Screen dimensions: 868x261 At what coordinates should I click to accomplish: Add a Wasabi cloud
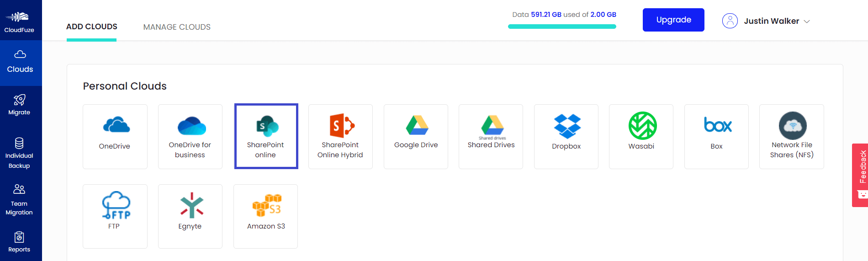pyautogui.click(x=641, y=137)
